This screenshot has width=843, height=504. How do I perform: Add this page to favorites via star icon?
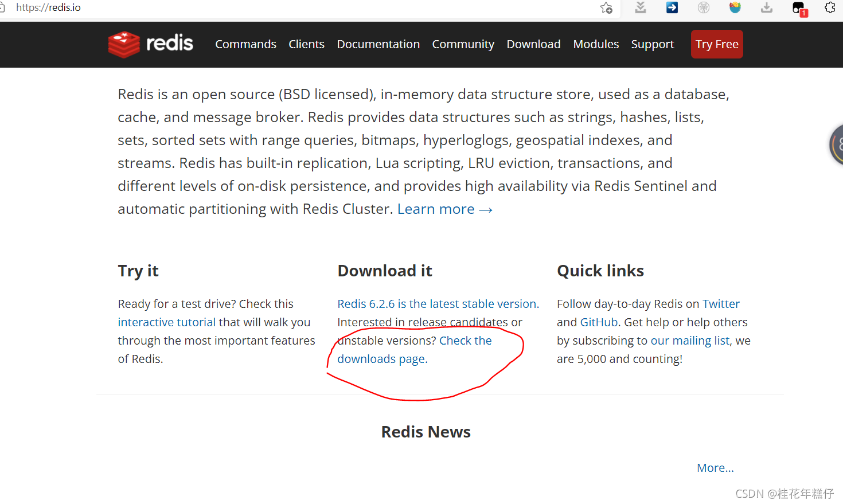pos(606,8)
